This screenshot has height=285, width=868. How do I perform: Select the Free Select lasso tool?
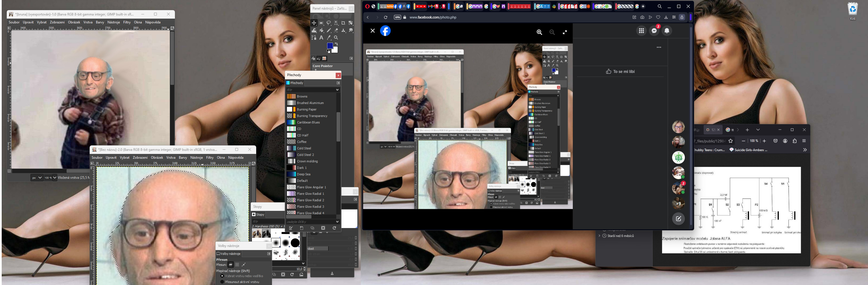(x=329, y=23)
